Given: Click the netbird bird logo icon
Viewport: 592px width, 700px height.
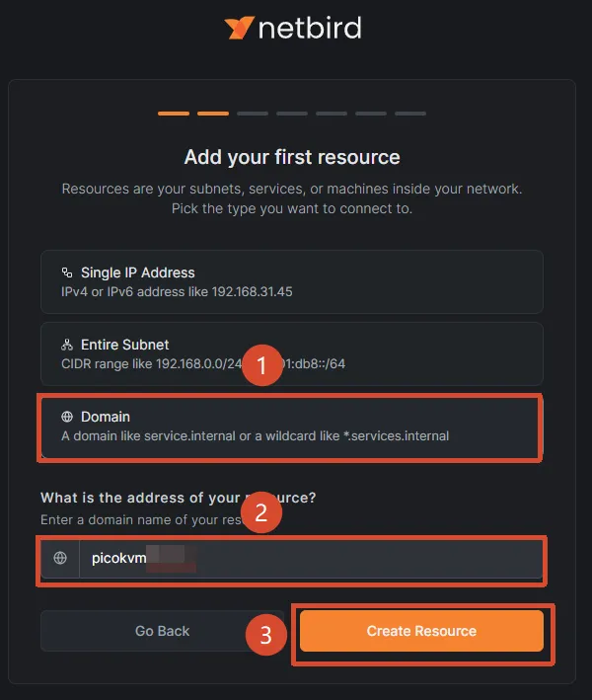Looking at the screenshot, I should 240,28.
